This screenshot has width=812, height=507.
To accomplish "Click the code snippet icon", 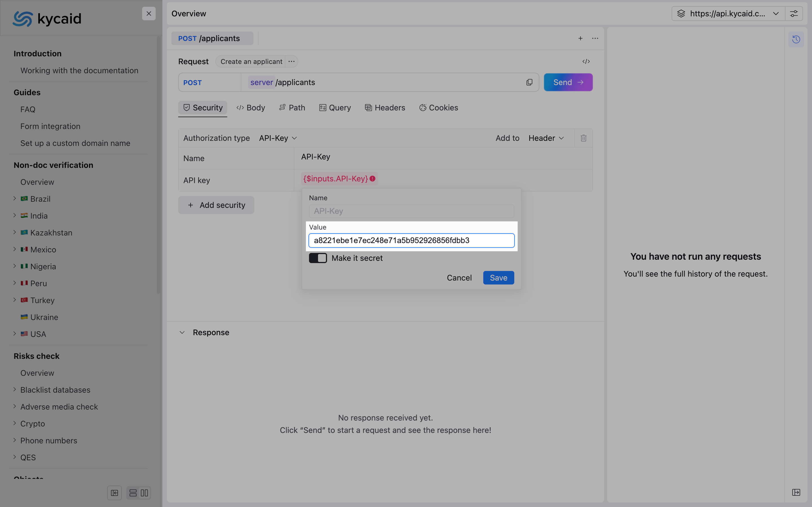I will (x=586, y=61).
